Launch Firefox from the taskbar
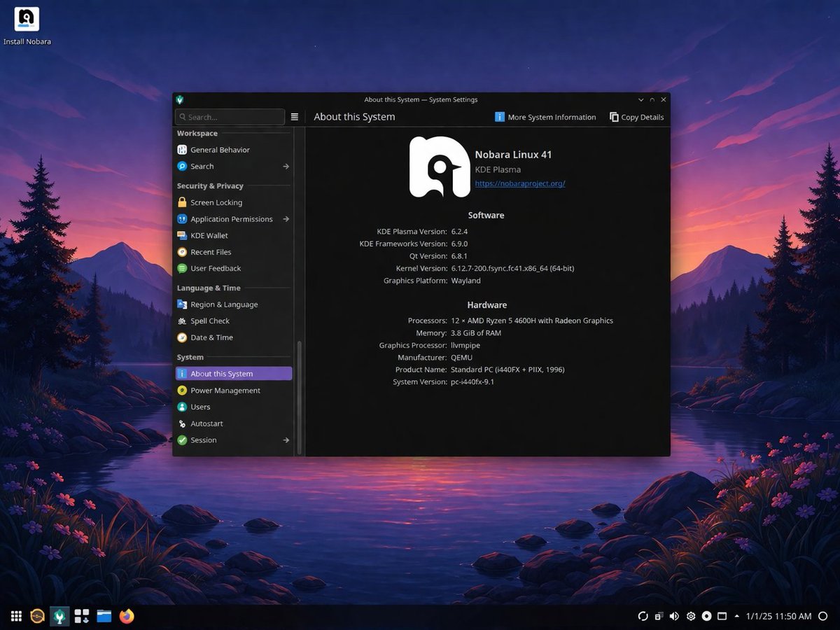The image size is (840, 630). click(127, 616)
